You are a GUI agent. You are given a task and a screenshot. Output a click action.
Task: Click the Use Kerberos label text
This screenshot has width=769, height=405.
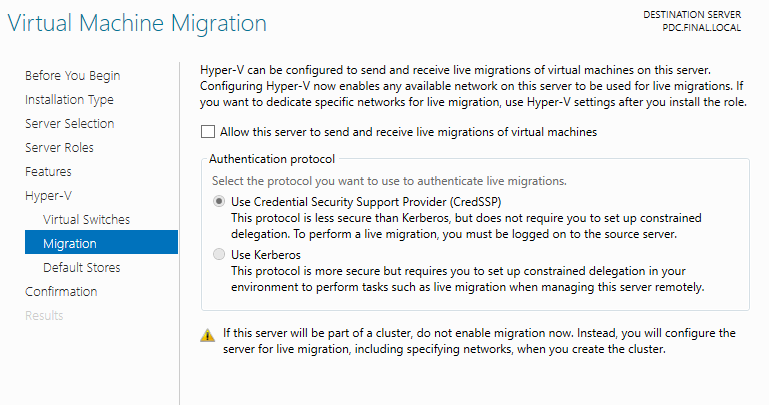266,255
